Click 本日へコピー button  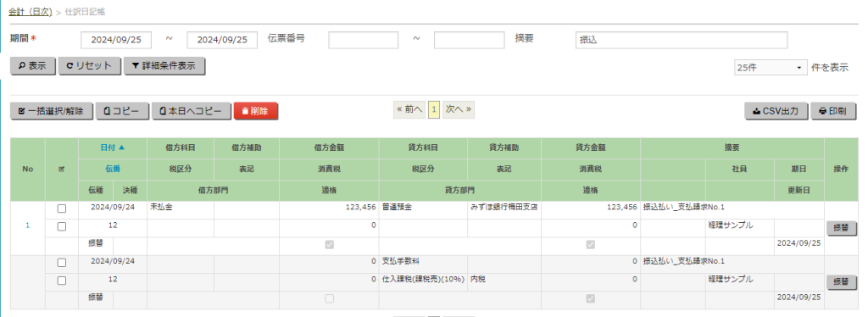pyautogui.click(x=192, y=111)
